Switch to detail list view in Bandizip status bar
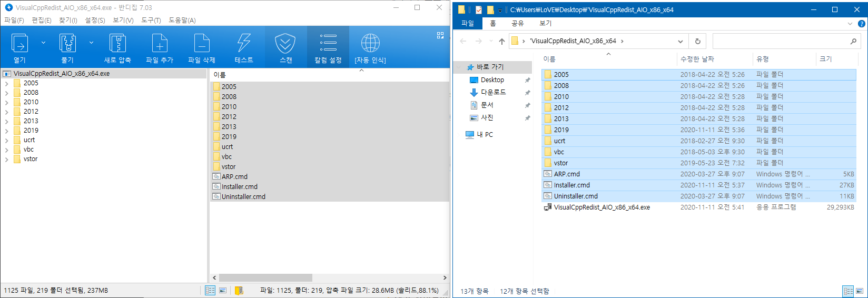The image size is (868, 298). click(x=210, y=290)
